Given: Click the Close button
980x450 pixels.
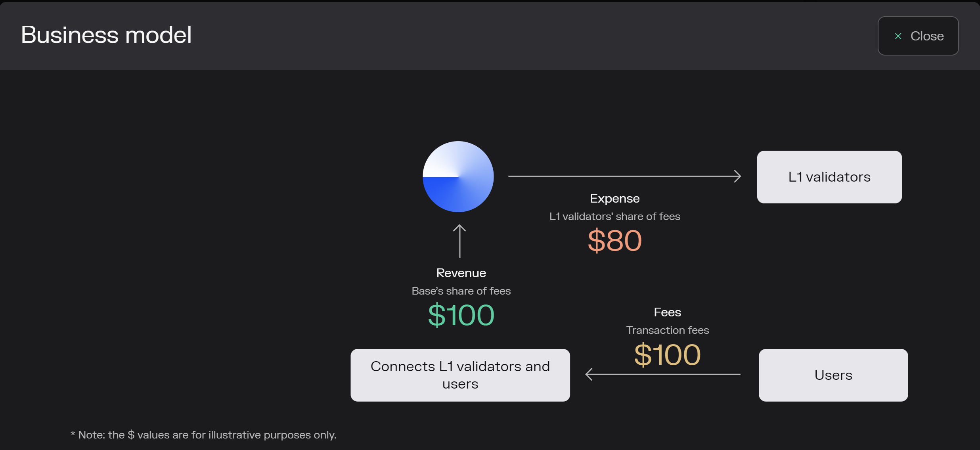Looking at the screenshot, I should click(918, 36).
